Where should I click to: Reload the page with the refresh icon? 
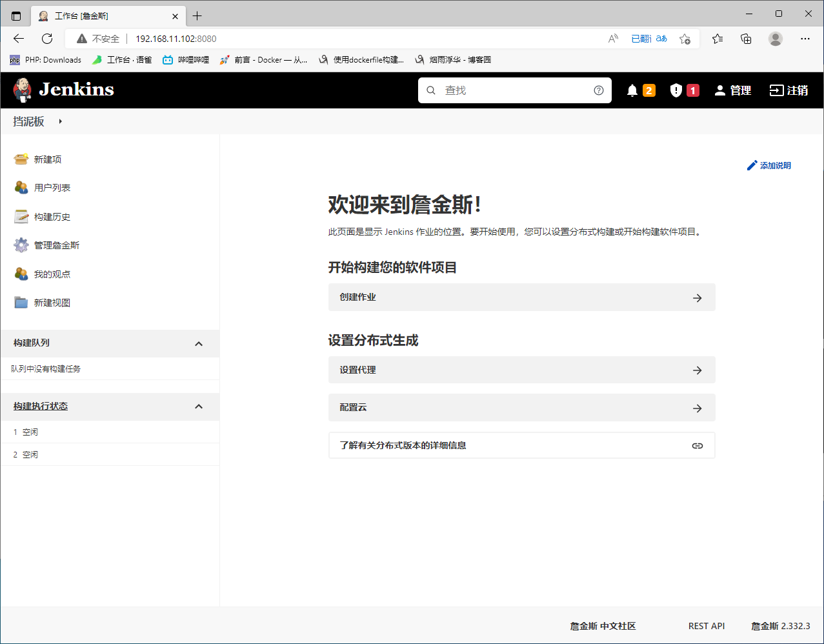click(x=47, y=39)
